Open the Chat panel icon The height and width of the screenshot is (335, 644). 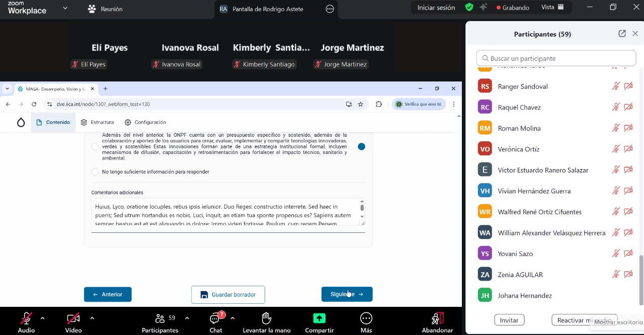point(216,318)
